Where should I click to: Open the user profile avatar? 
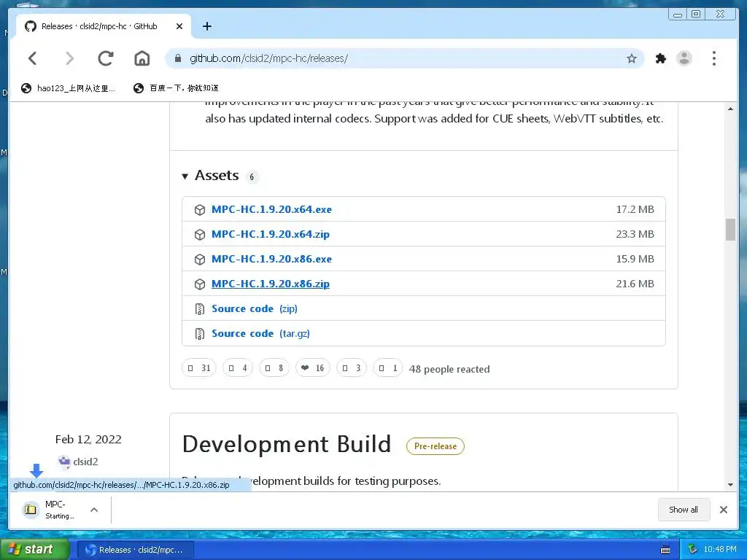point(684,58)
